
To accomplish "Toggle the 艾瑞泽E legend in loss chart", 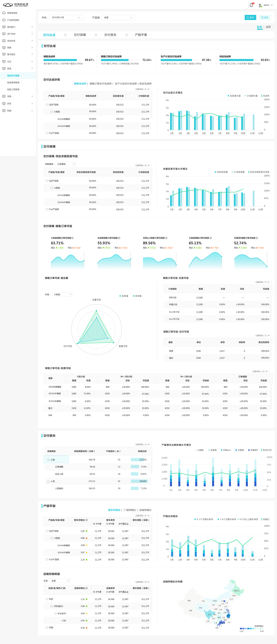I will (253, 450).
